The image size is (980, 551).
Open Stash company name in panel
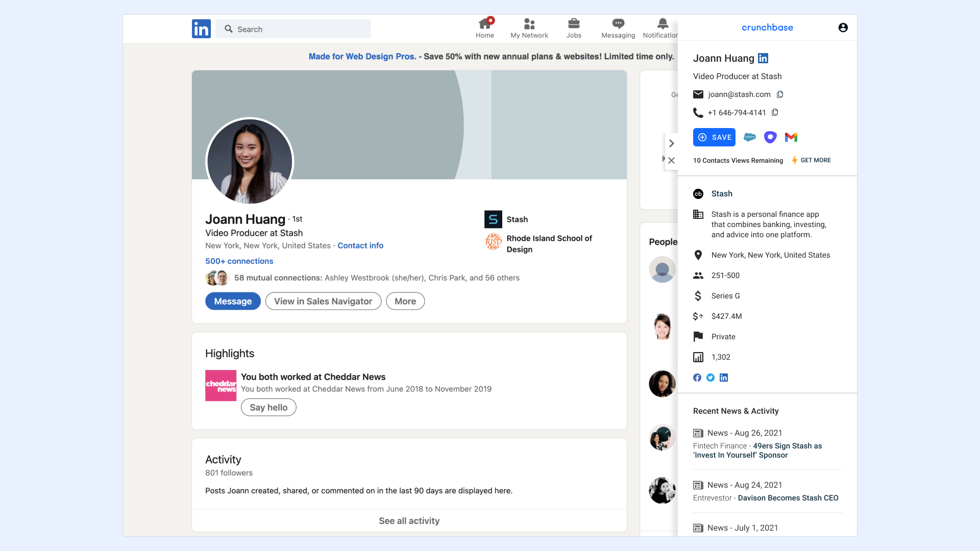(722, 194)
